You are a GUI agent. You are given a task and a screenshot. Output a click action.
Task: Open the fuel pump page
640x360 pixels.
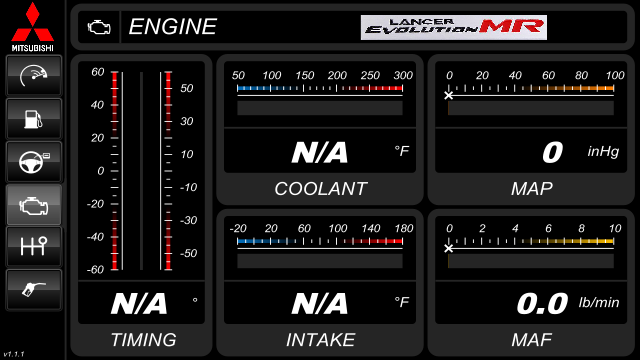pos(34,119)
